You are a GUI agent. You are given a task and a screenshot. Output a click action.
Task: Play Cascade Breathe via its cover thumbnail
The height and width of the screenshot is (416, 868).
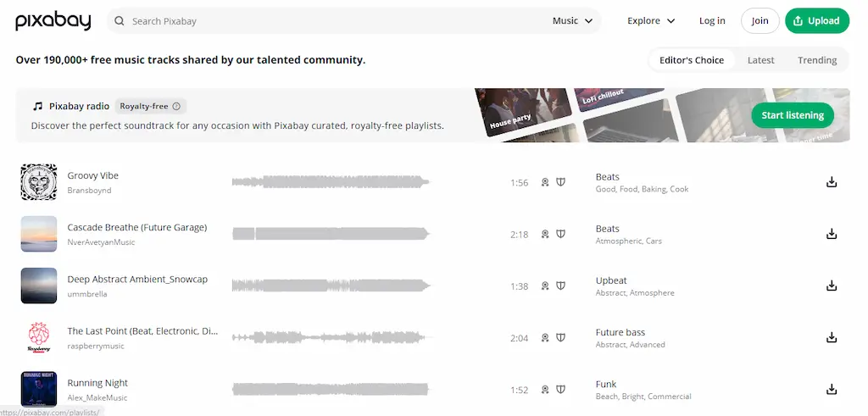click(x=39, y=234)
